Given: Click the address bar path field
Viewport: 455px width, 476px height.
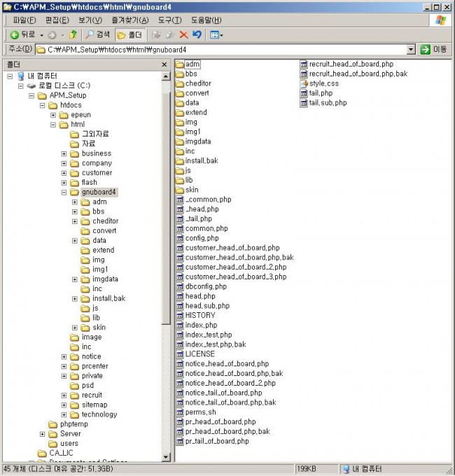Looking at the screenshot, I should 224,50.
